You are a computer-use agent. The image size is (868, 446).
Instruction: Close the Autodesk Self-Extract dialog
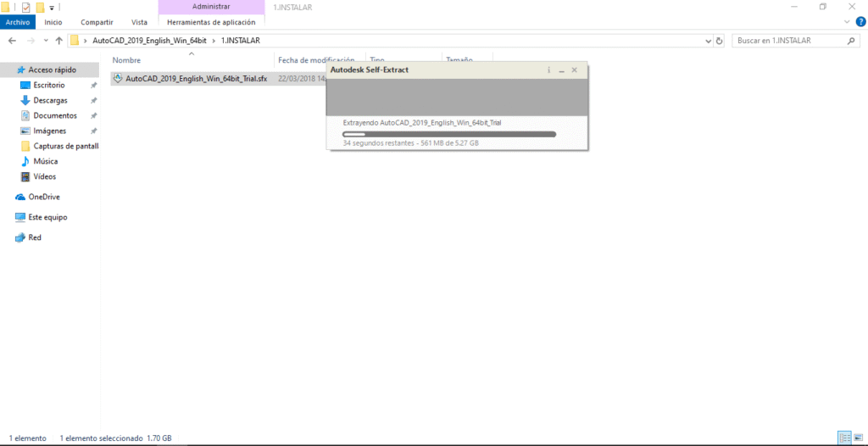point(574,70)
